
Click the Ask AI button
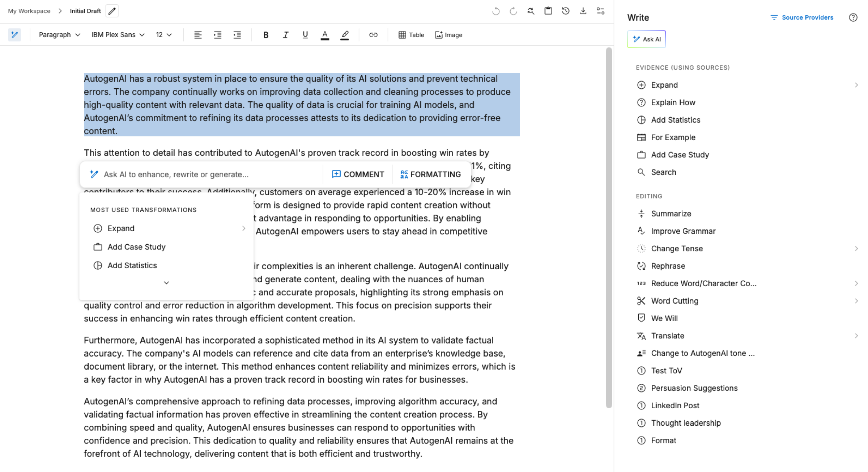point(646,39)
